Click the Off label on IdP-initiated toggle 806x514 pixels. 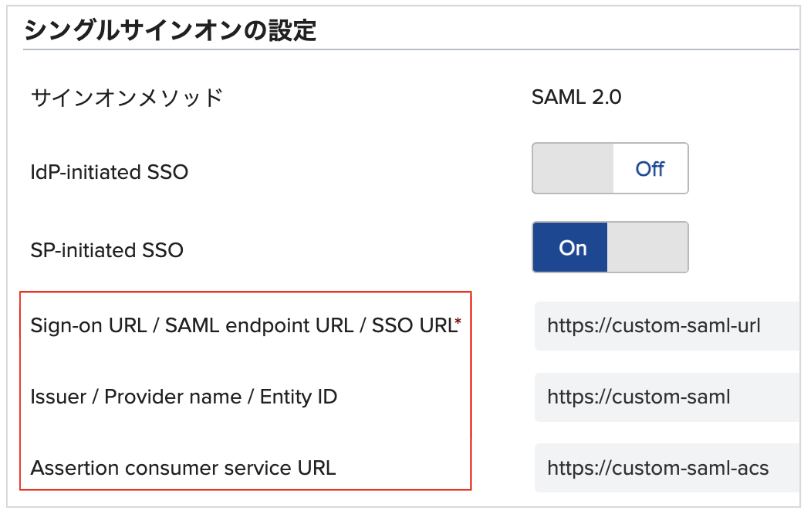(650, 169)
